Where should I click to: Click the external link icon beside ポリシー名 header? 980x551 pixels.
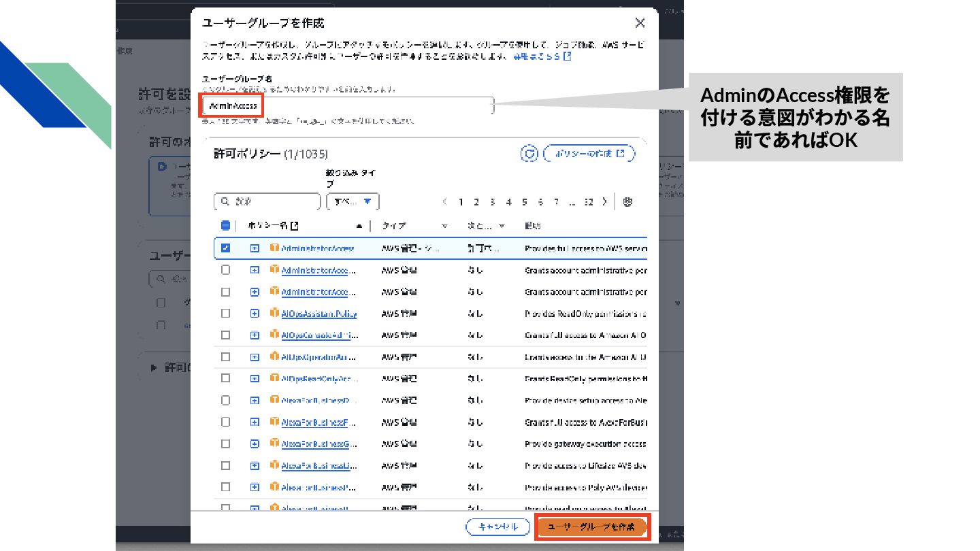(295, 226)
